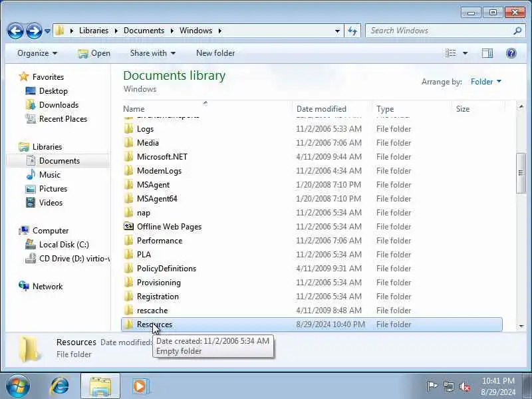Open the address bar history dropdown

tap(337, 31)
